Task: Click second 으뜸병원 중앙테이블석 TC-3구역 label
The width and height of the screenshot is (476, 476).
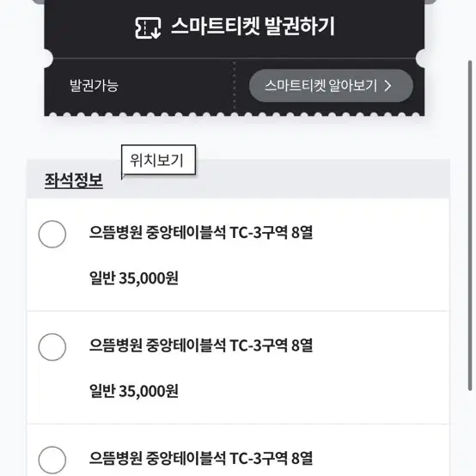Action: click(x=201, y=345)
